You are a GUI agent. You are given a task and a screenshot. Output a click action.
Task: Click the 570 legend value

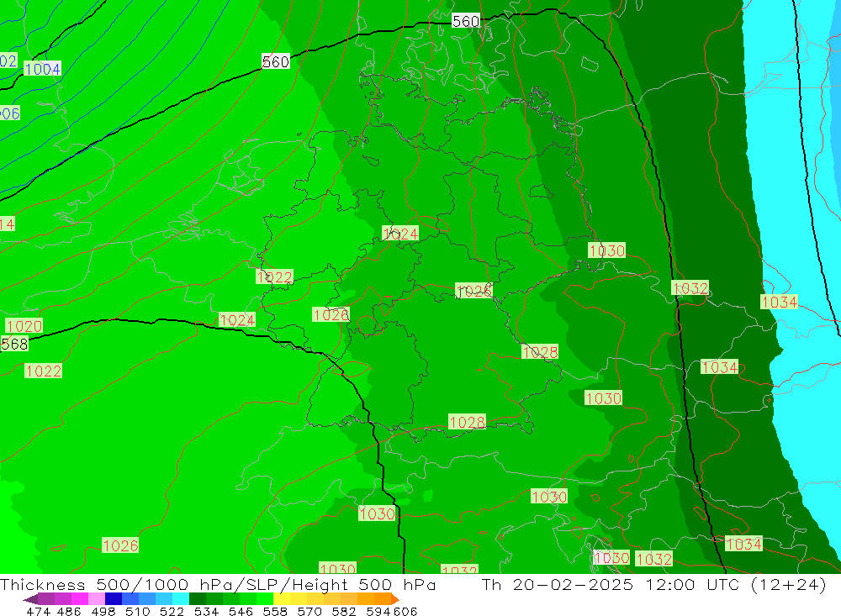[309, 611]
